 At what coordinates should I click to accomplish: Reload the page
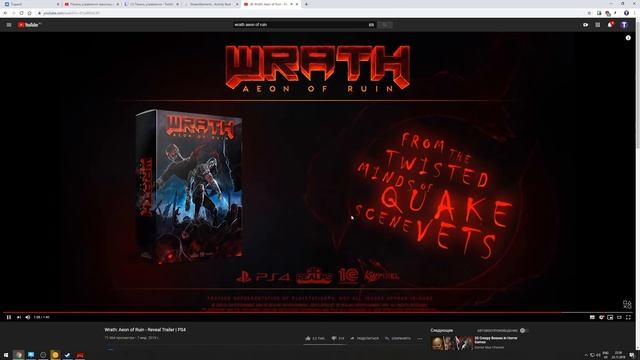[21, 13]
